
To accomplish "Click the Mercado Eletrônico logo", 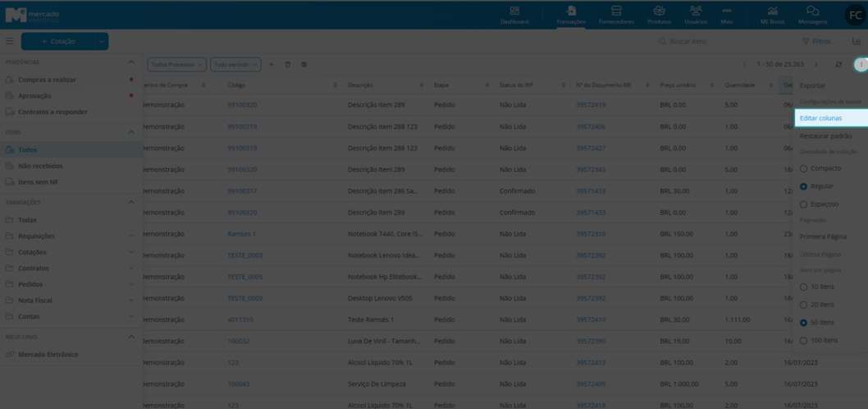I will (32, 15).
